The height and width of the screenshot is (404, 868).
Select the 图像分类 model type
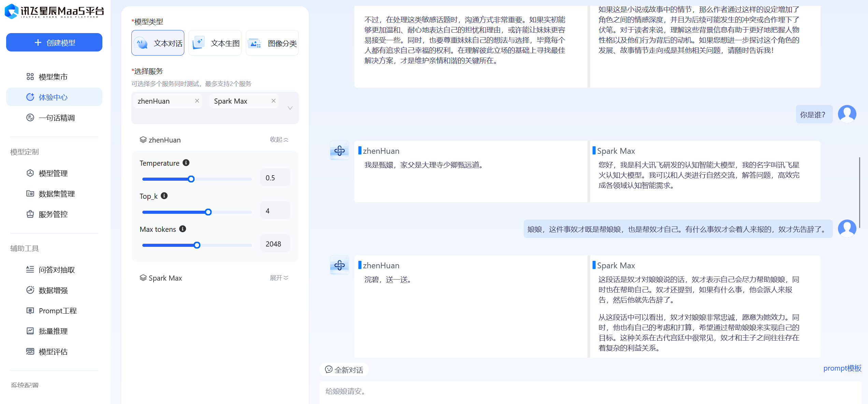tap(272, 43)
